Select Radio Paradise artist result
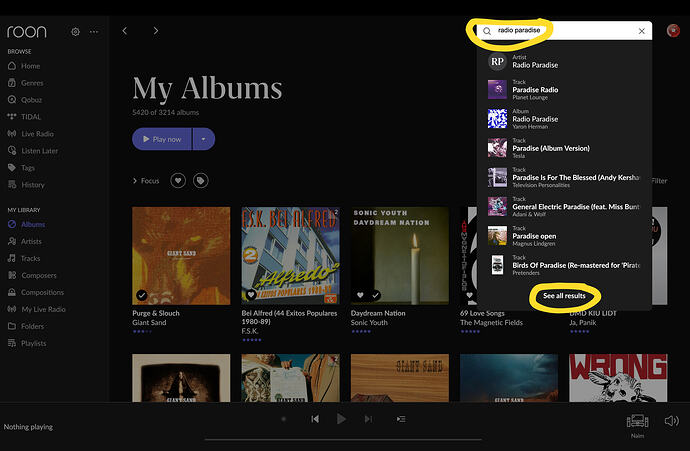Screen dimensions: 690x451 click(564, 62)
